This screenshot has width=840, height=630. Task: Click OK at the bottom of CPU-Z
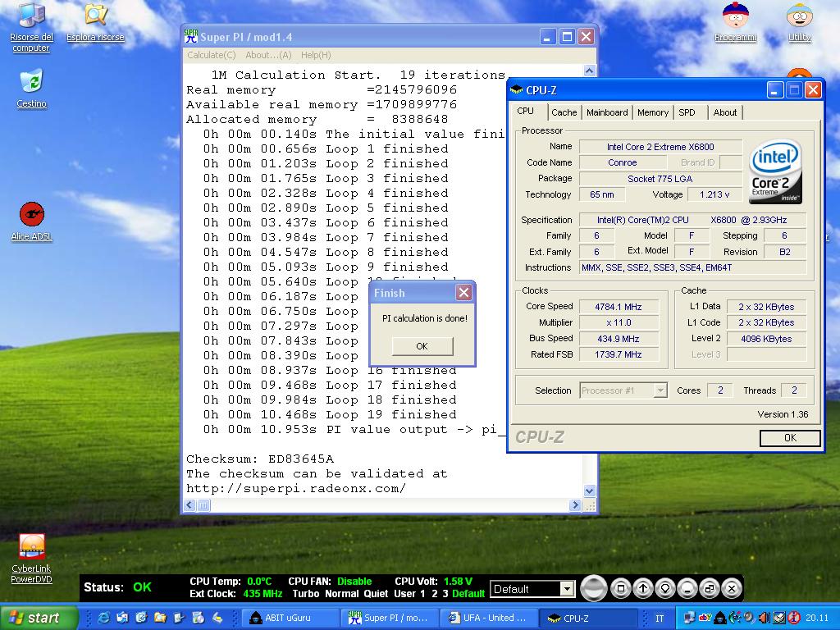click(x=790, y=438)
